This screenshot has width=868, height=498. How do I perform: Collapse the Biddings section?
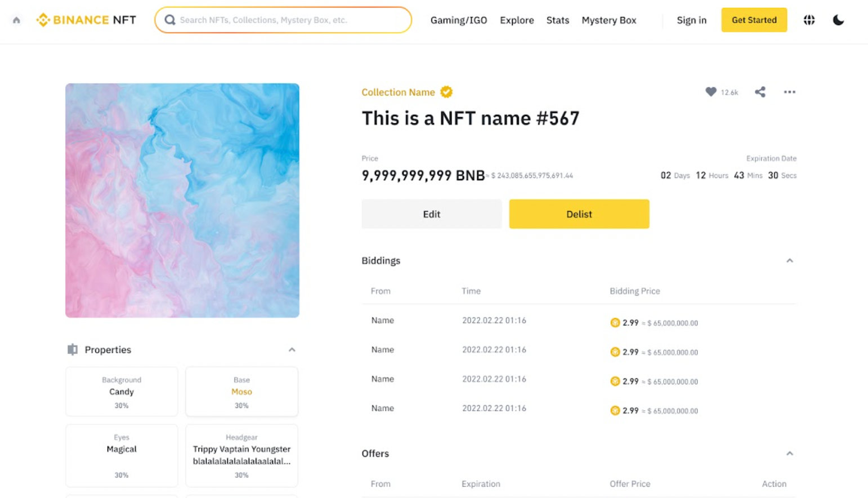(x=789, y=261)
